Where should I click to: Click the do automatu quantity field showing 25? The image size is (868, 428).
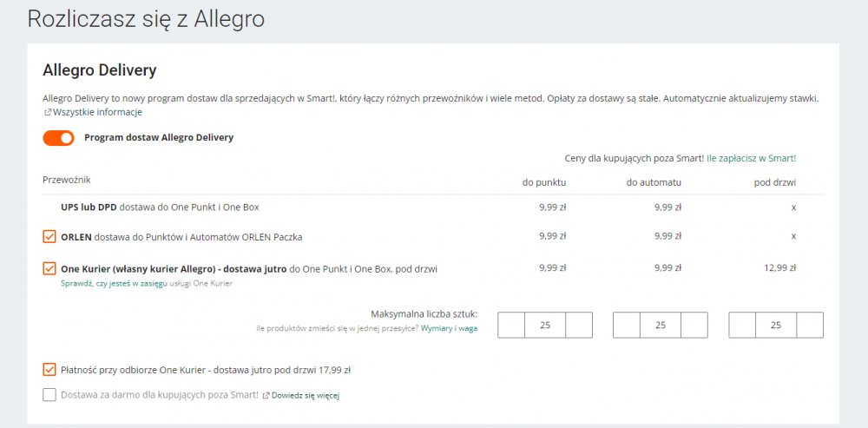coord(661,325)
